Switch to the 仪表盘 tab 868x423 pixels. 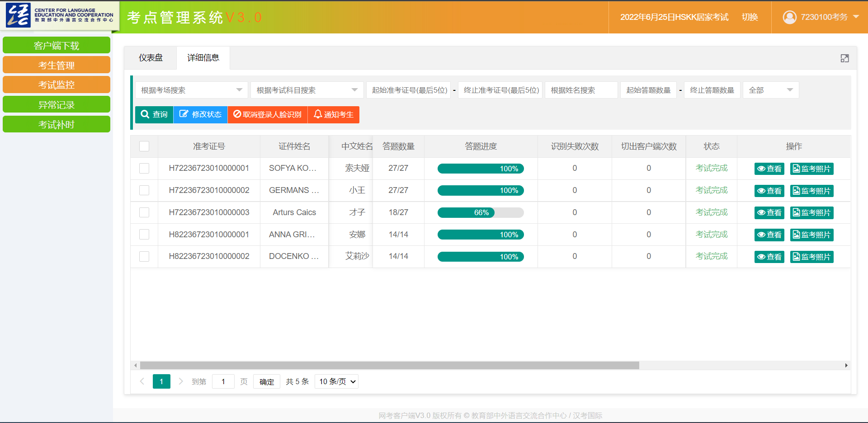pyautogui.click(x=151, y=58)
